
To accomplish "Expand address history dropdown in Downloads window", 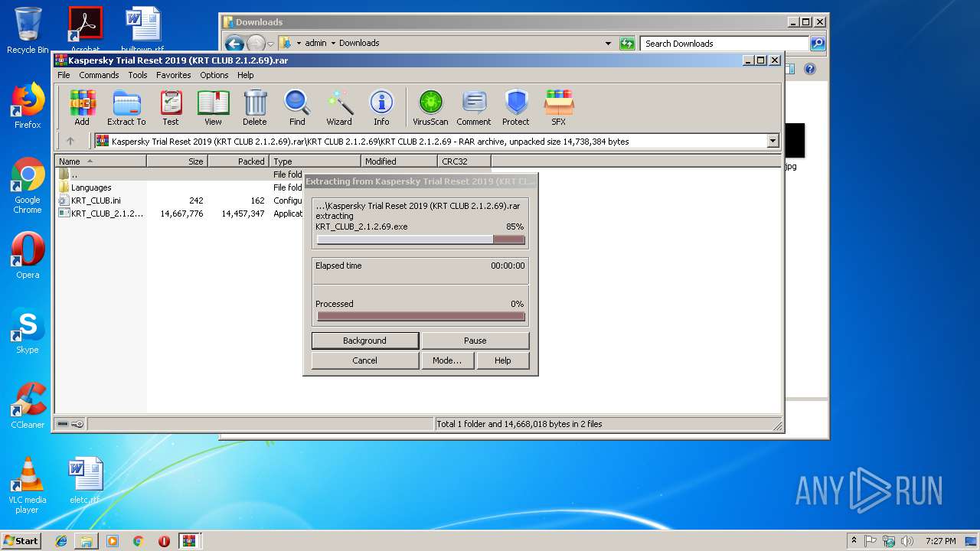I will pos(609,44).
